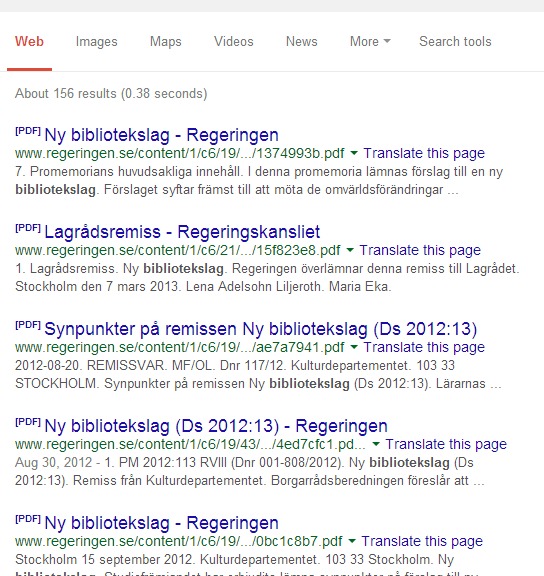Viewport: 544px width, 576px height.
Task: Expand arrow next to 0bc1c8b7.pdf URL
Action: coord(352,541)
